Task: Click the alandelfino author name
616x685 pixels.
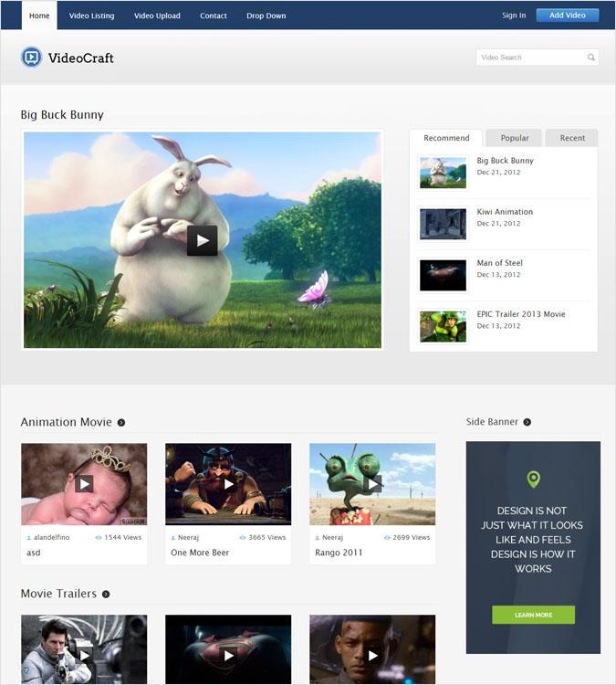Action: pyautogui.click(x=51, y=537)
